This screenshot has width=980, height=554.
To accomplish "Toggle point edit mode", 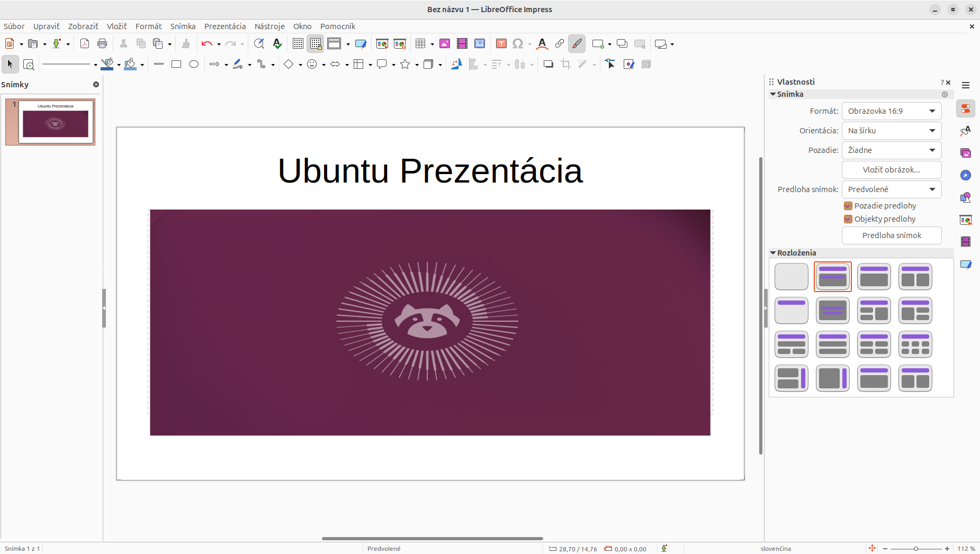I will [610, 64].
